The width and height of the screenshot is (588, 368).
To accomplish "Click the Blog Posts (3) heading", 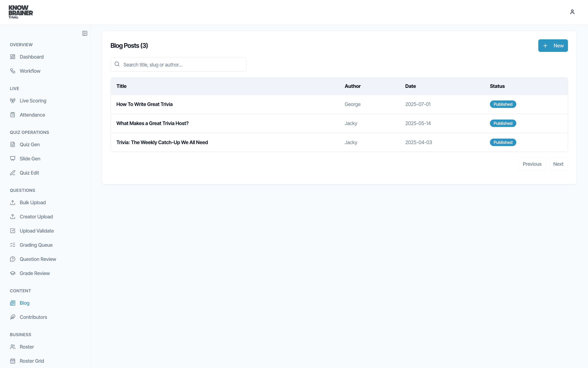I will coord(129,46).
